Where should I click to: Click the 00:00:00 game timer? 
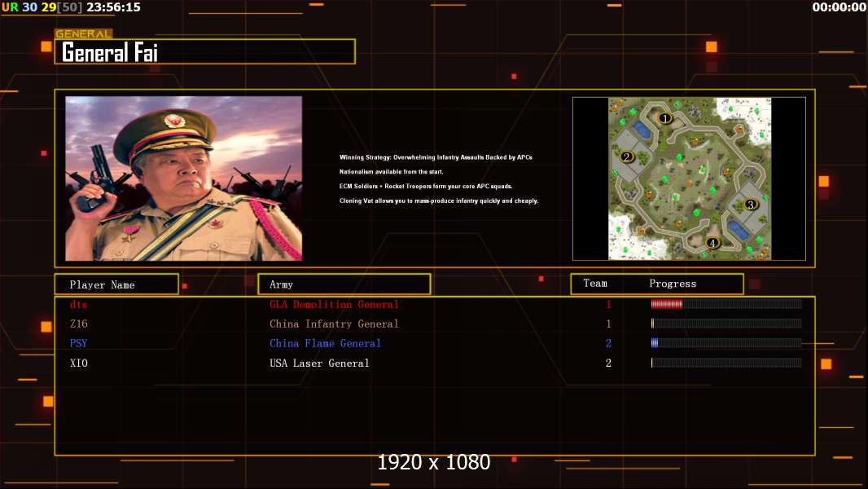coord(840,7)
